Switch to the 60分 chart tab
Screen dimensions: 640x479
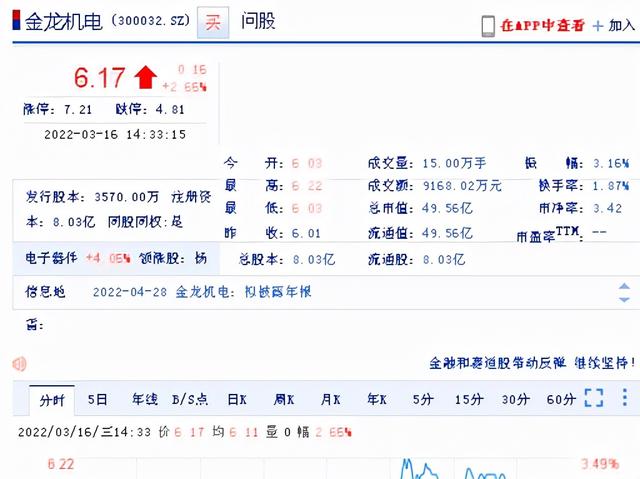561,399
